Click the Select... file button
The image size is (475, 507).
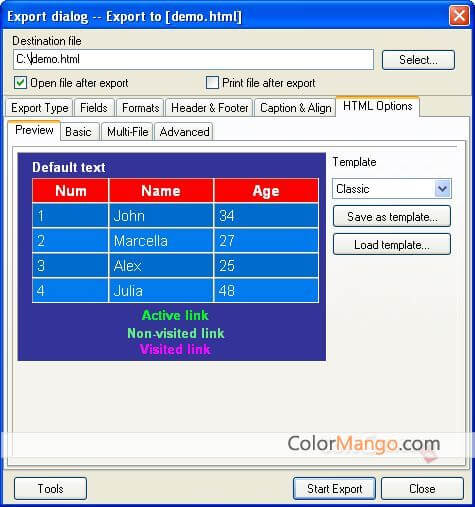pos(418,60)
